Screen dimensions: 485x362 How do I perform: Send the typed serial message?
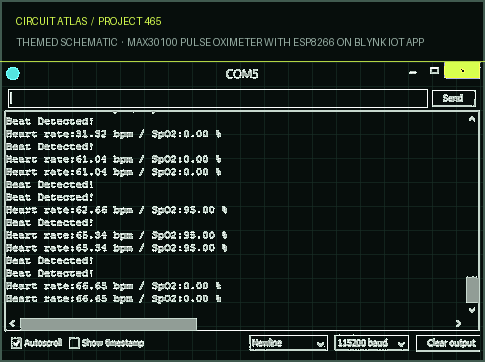(x=453, y=98)
